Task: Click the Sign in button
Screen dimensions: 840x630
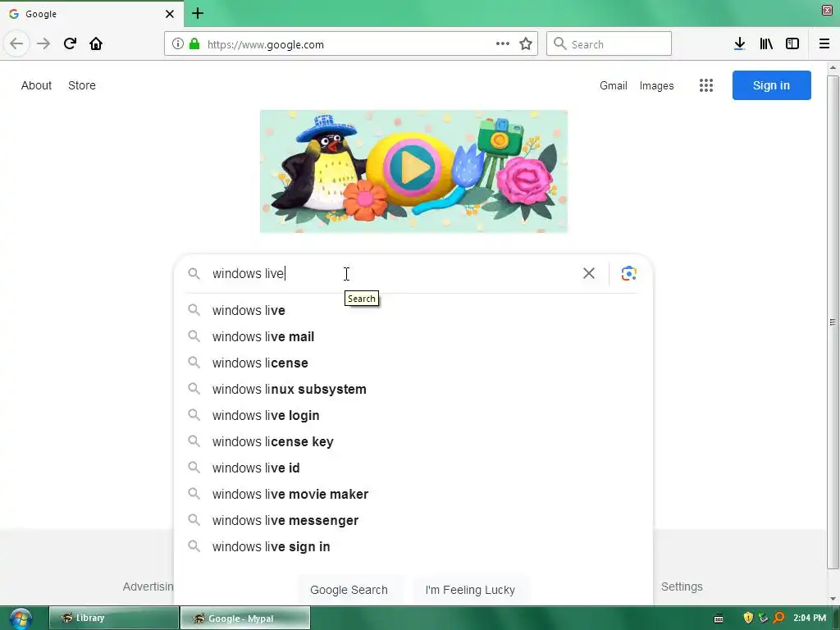Action: click(x=771, y=85)
